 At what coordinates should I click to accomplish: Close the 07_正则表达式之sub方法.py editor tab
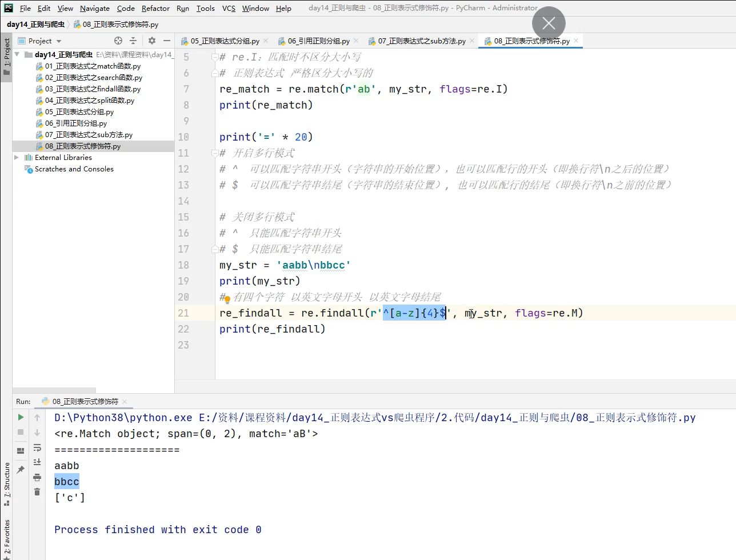[x=472, y=41]
